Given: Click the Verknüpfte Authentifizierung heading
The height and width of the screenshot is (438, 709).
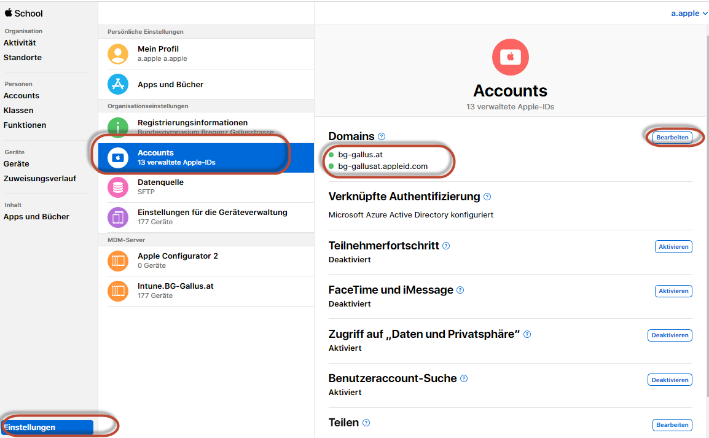Looking at the screenshot, I should [404, 197].
